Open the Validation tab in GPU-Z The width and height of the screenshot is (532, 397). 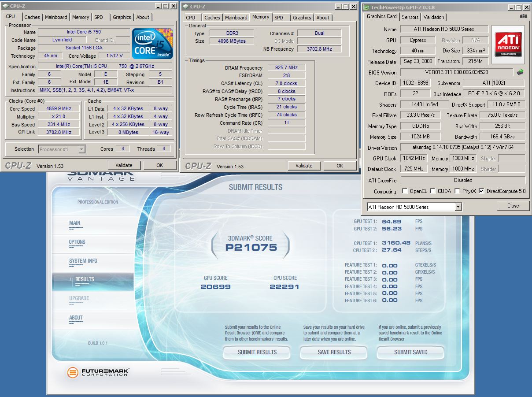434,17
